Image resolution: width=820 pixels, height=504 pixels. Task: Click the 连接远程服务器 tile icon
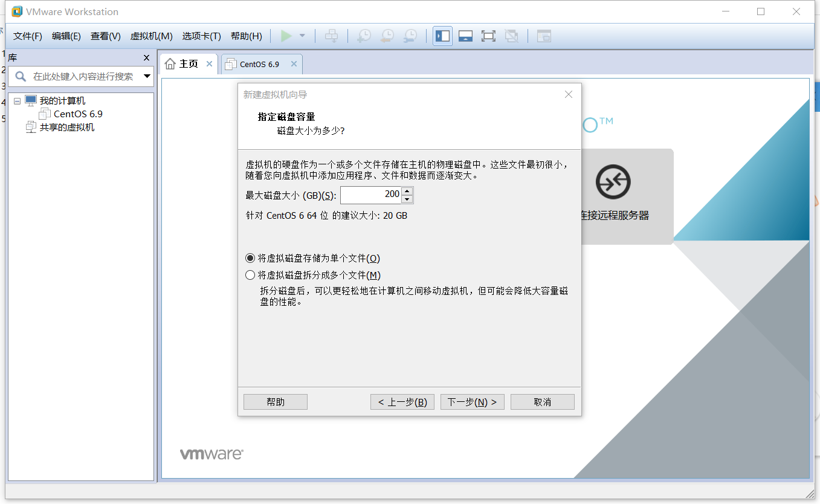tap(613, 182)
